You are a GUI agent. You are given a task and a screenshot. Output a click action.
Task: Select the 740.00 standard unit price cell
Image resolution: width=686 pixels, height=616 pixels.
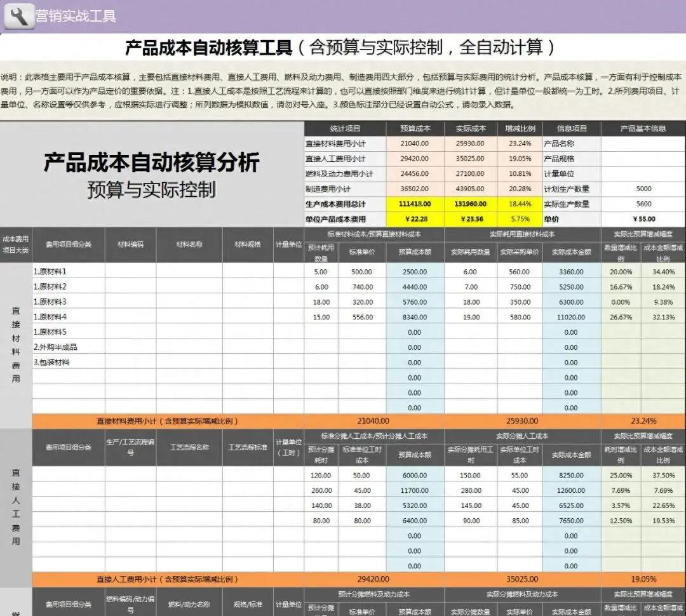tap(362, 287)
